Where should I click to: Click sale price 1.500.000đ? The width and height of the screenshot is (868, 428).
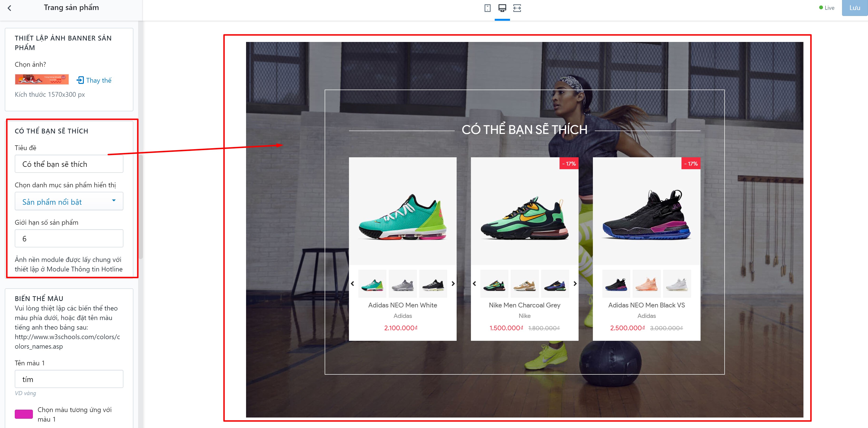[x=506, y=328]
